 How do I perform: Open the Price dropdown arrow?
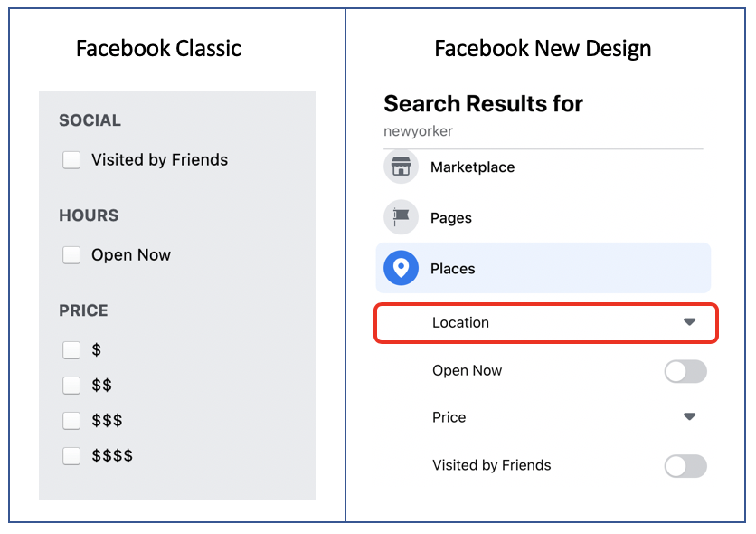point(689,416)
